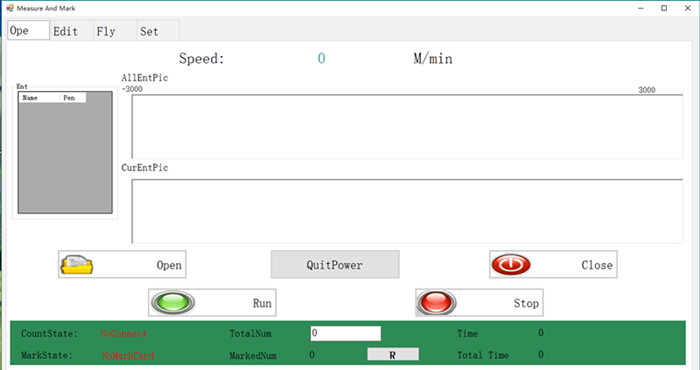This screenshot has height=370, width=700.
Task: Click the QuitPower button
Action: coord(335,264)
